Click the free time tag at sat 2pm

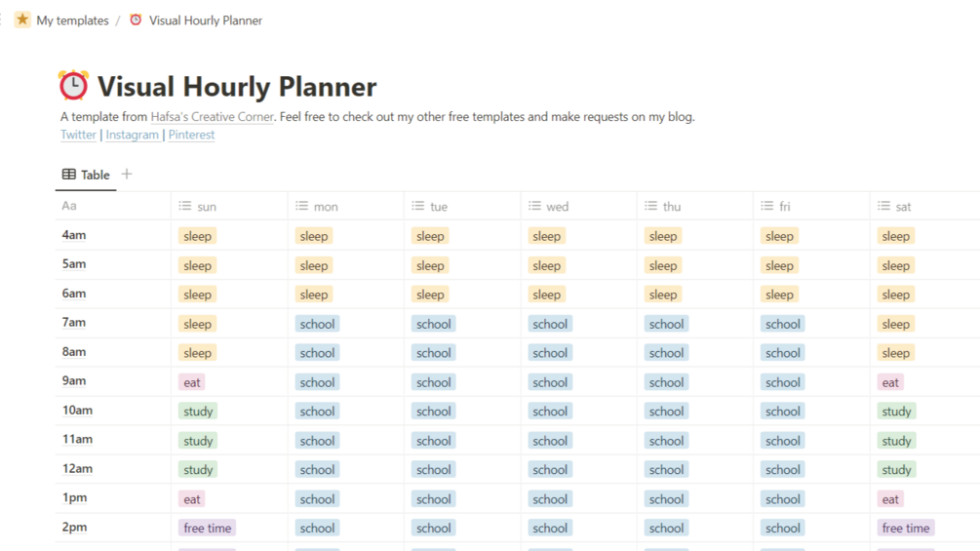tap(906, 528)
